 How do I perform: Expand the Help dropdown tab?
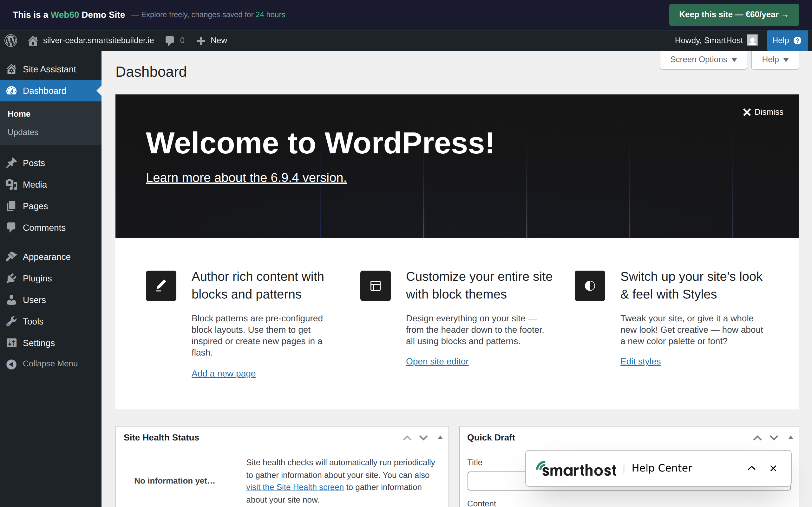coord(775,60)
